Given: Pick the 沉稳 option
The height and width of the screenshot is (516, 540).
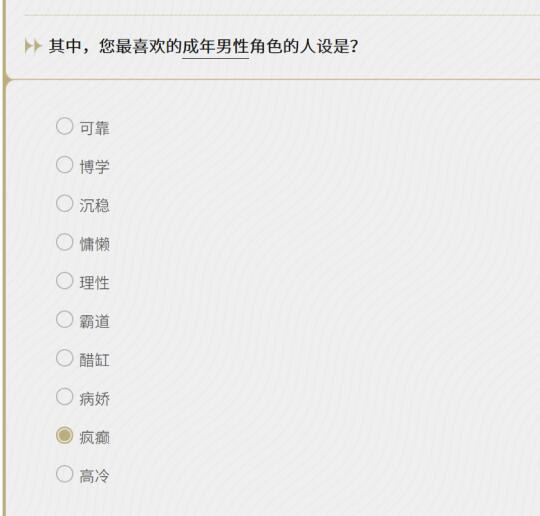Looking at the screenshot, I should (64, 203).
